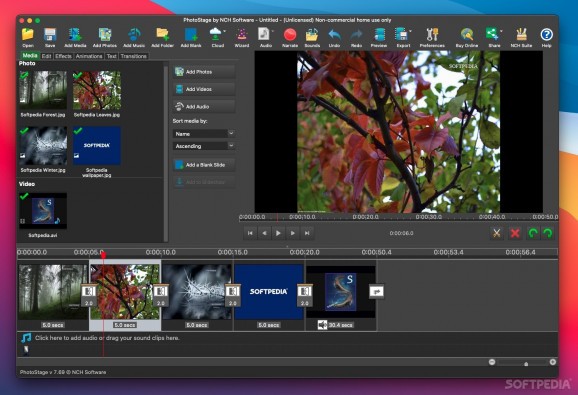Rotate clip clockwise with green arrow
The width and height of the screenshot is (578, 395).
[x=548, y=233]
